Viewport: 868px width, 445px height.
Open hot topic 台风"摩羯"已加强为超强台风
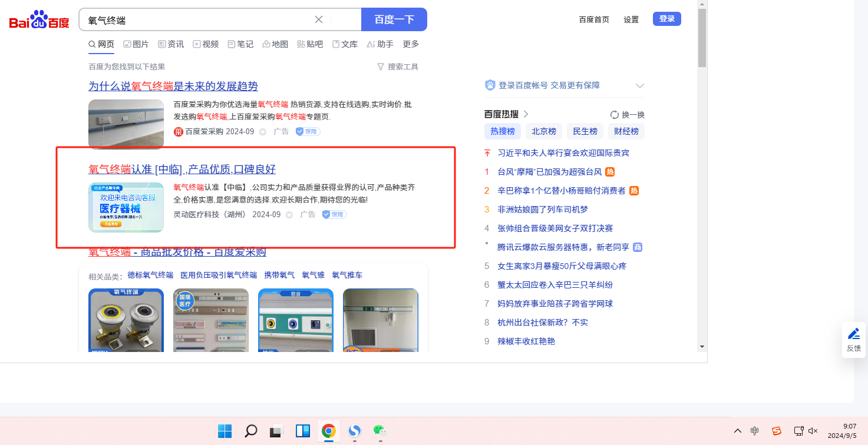[550, 172]
